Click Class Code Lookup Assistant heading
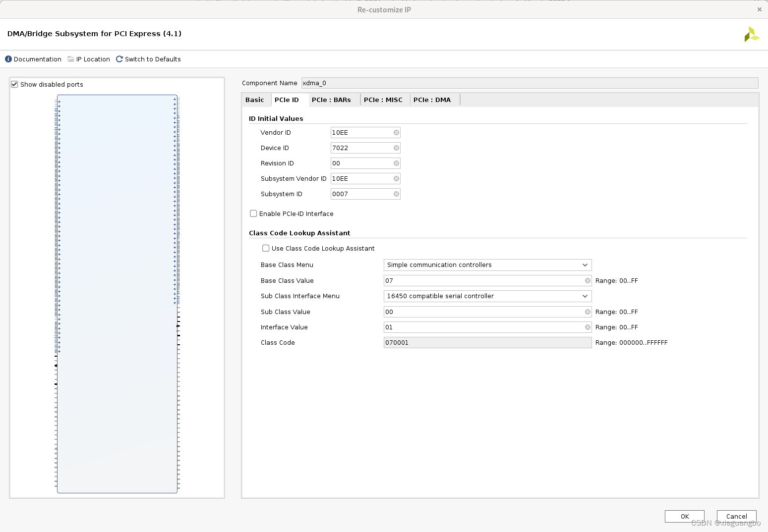Viewport: 768px width, 532px height. [x=299, y=233]
